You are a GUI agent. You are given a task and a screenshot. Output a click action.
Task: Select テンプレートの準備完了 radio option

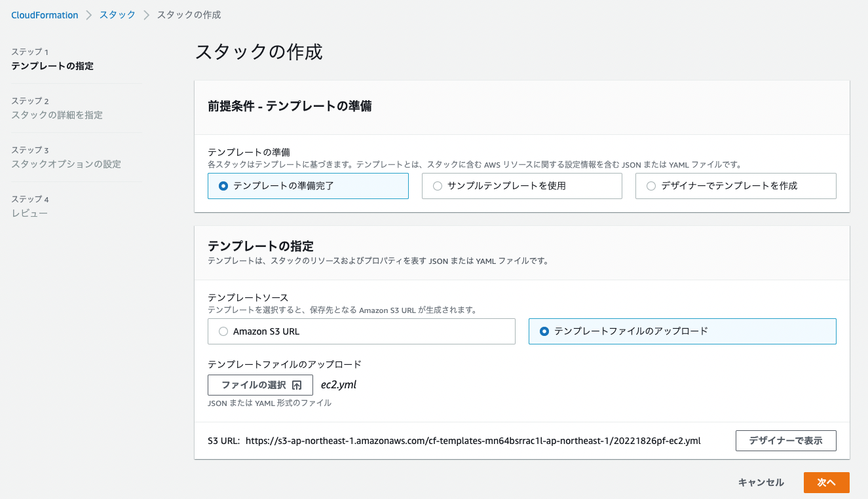308,186
